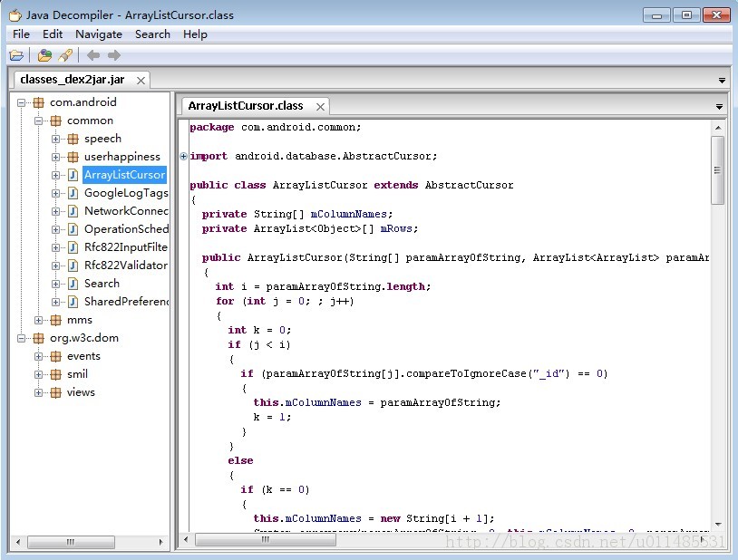Collapse the org.w3c.dom tree node

click(x=21, y=338)
